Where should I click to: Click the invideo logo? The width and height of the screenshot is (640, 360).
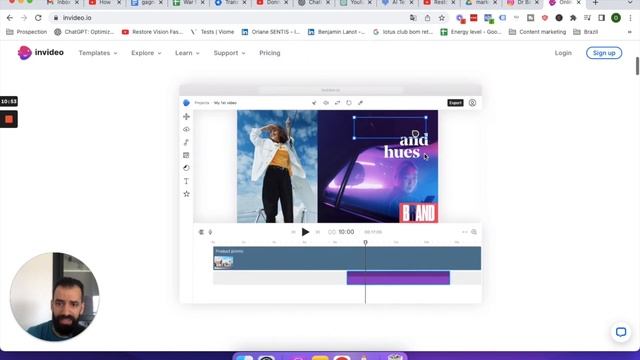click(x=40, y=53)
